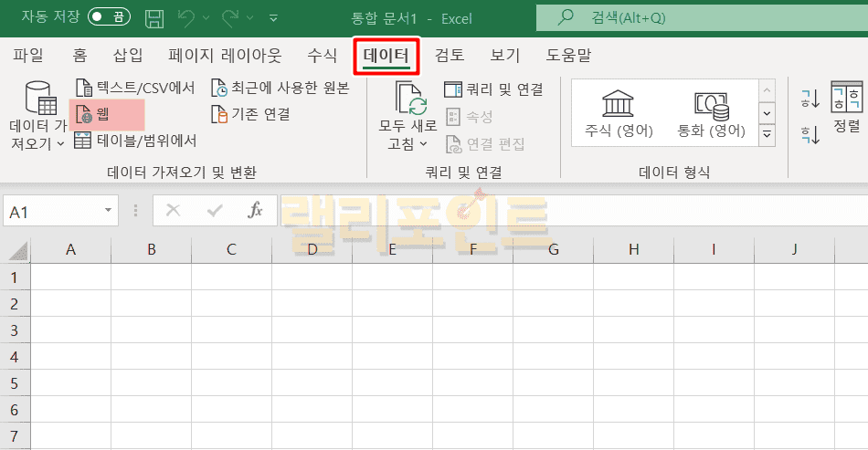Toggle 자동 저장 autosave switch

coord(109,17)
